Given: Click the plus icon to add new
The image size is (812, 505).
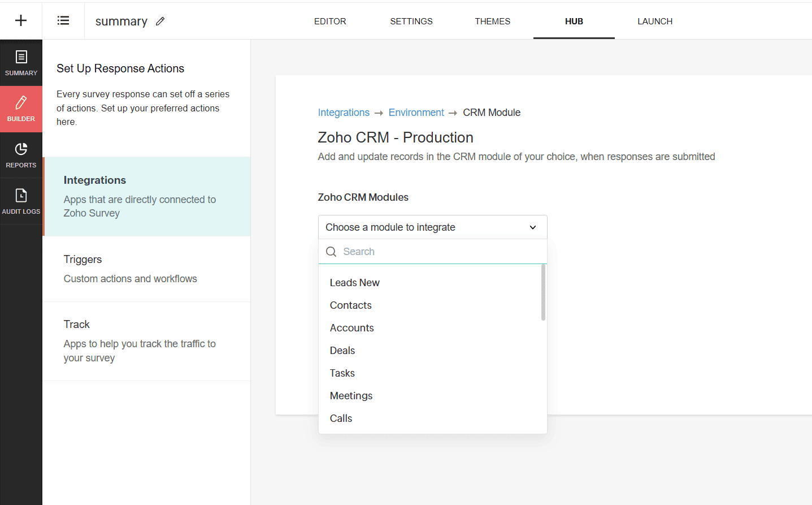Looking at the screenshot, I should pos(21,21).
